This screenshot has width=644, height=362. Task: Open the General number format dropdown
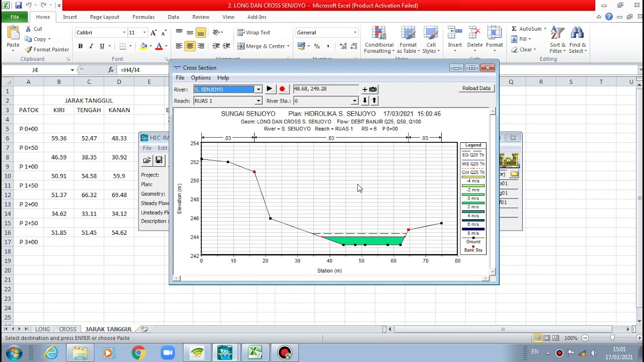point(355,33)
